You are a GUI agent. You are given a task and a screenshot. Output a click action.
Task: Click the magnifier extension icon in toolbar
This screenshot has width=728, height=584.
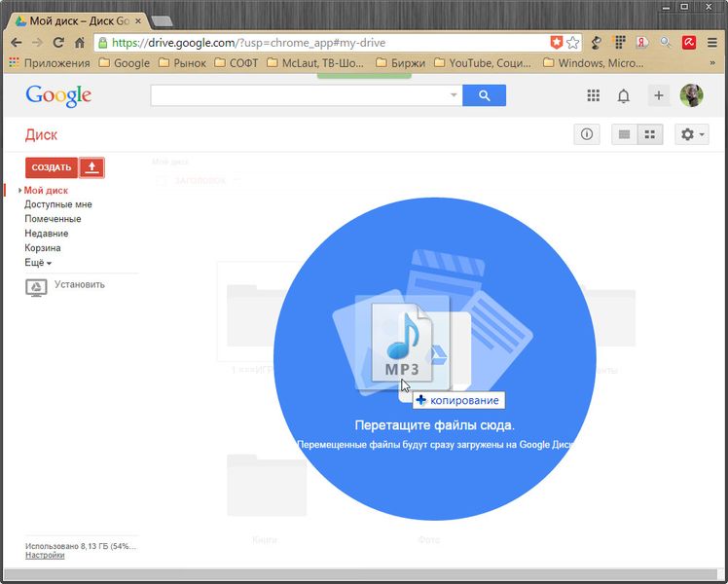click(666, 43)
